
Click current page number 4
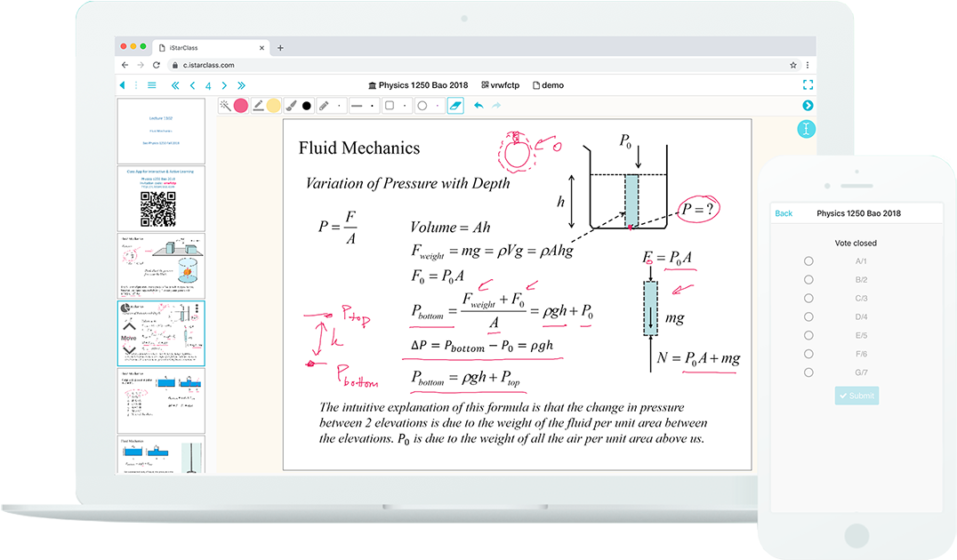point(208,86)
